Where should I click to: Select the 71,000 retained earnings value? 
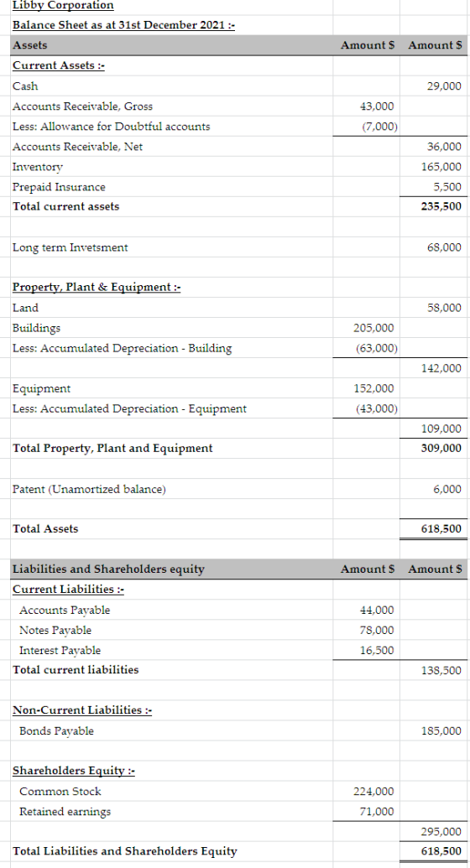pyautogui.click(x=377, y=812)
